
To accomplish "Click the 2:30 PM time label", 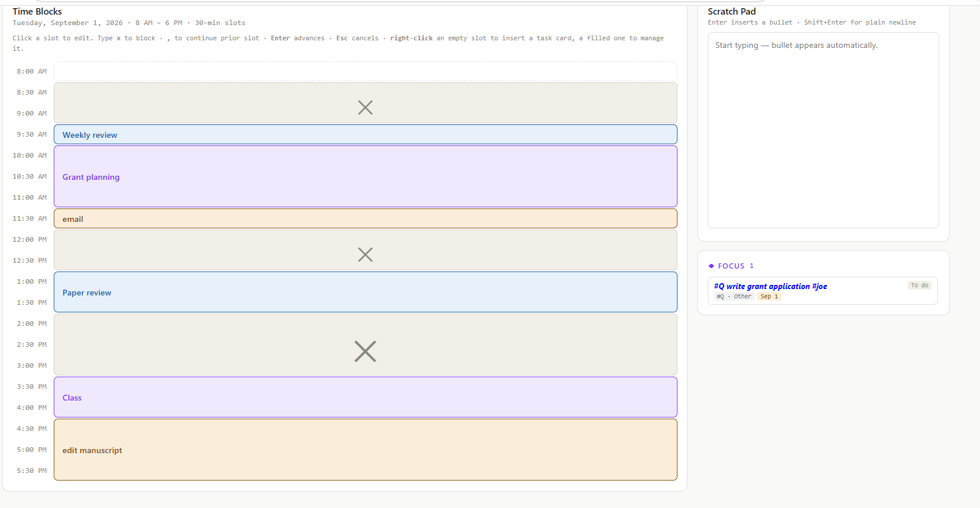I will tap(32, 345).
